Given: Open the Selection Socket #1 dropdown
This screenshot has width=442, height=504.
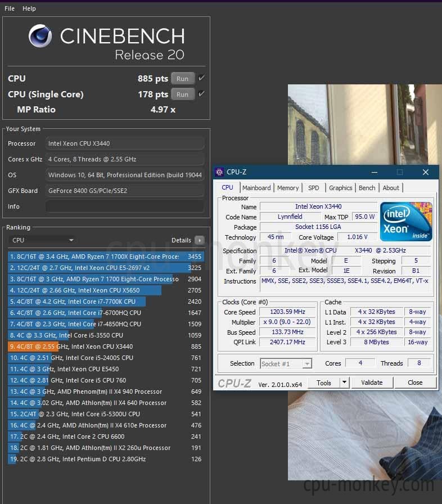Looking at the screenshot, I should click(x=286, y=363).
